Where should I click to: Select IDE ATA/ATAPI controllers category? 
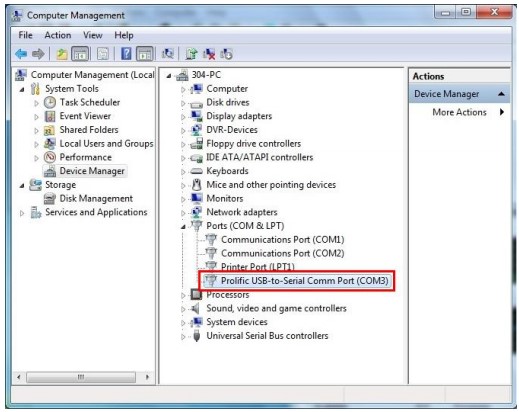260,157
